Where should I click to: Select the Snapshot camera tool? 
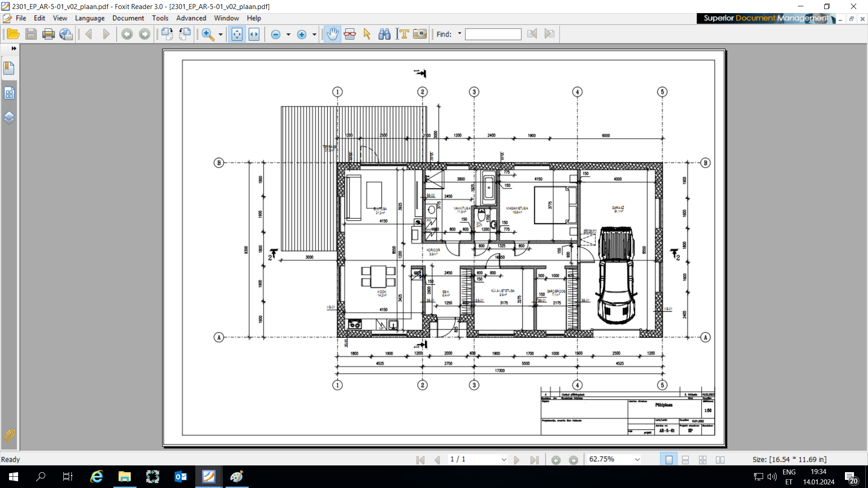tap(420, 34)
